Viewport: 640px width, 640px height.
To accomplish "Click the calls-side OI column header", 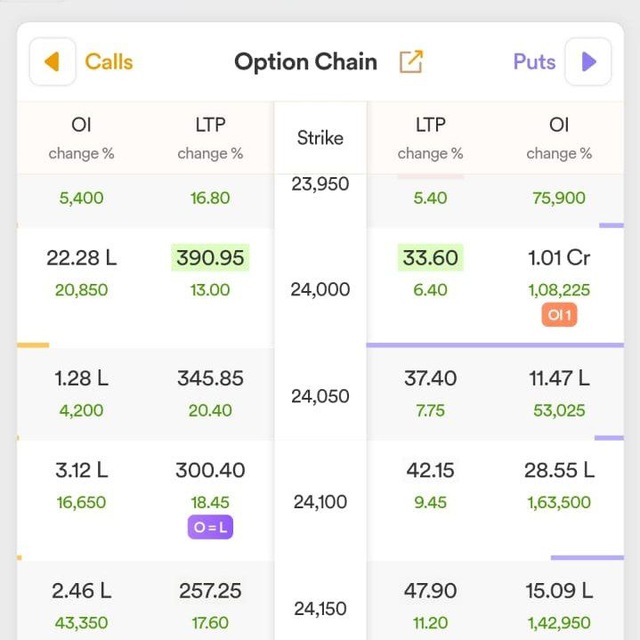I will click(81, 138).
